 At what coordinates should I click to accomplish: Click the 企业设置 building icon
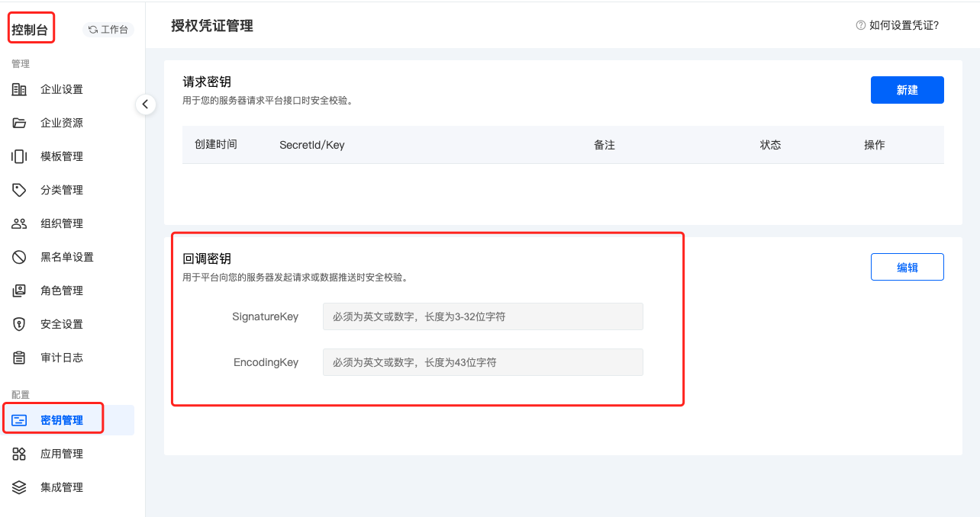[19, 89]
